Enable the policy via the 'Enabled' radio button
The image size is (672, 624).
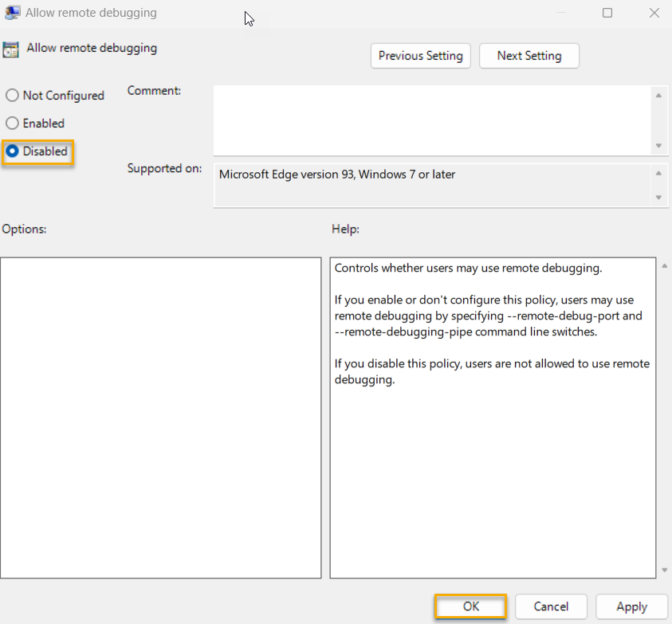point(12,123)
